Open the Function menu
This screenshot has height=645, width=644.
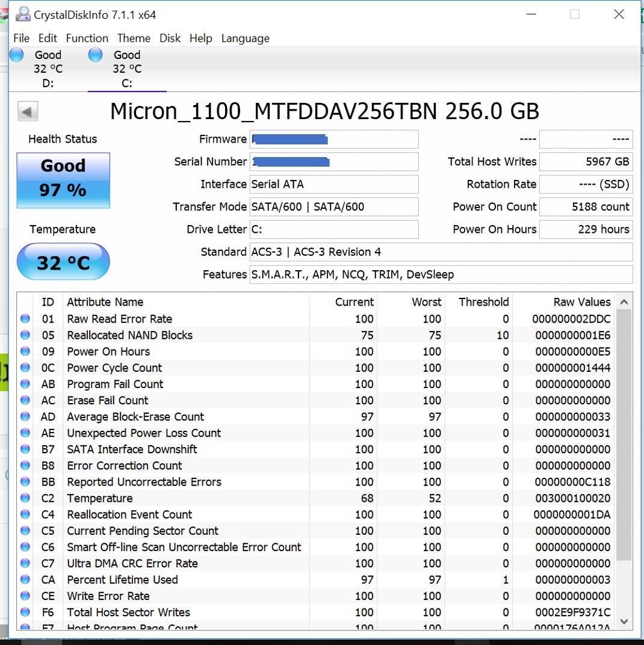87,38
